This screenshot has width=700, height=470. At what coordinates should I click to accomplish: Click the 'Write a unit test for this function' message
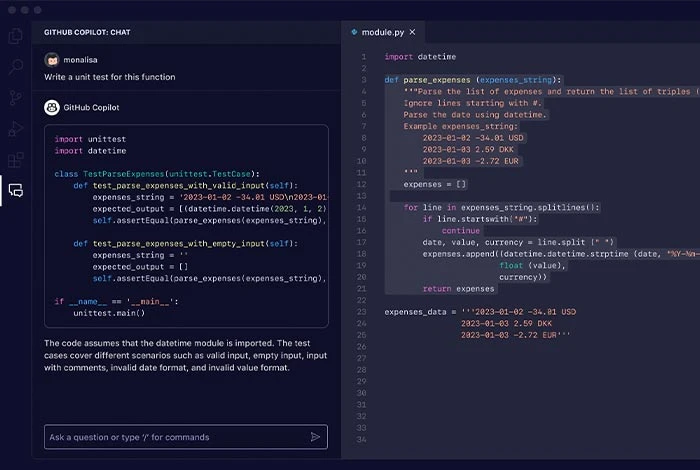pos(110,77)
